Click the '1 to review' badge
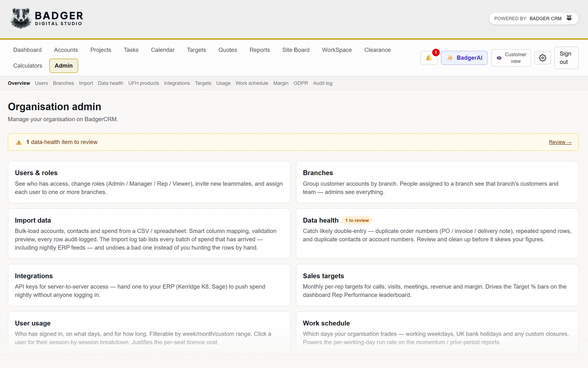 [x=357, y=221]
